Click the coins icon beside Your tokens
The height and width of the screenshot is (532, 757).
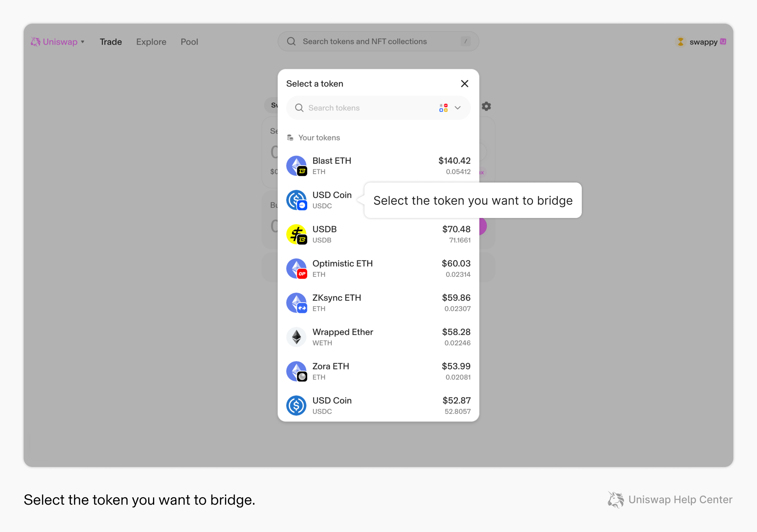click(291, 138)
